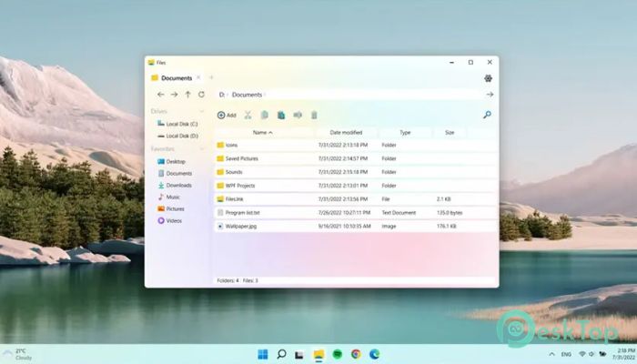The width and height of the screenshot is (637, 364).
Task: Sort by Size column header
Action: (x=450, y=133)
